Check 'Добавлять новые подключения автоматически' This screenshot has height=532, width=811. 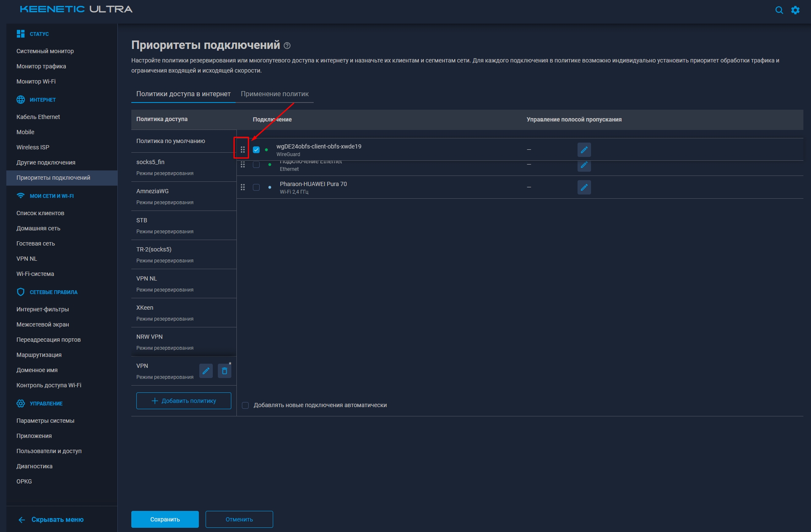pyautogui.click(x=245, y=405)
